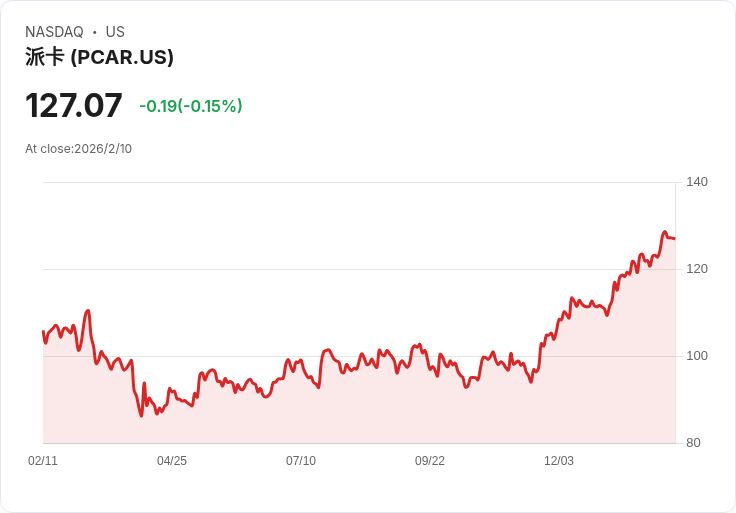Select the 120 y-axis label
The height and width of the screenshot is (513, 736).
coord(696,269)
